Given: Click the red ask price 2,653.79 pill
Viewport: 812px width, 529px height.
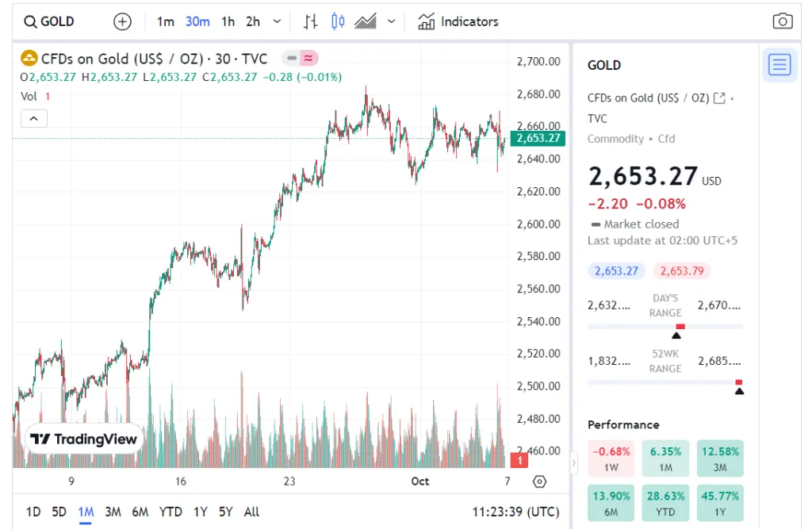Looking at the screenshot, I should 682,271.
